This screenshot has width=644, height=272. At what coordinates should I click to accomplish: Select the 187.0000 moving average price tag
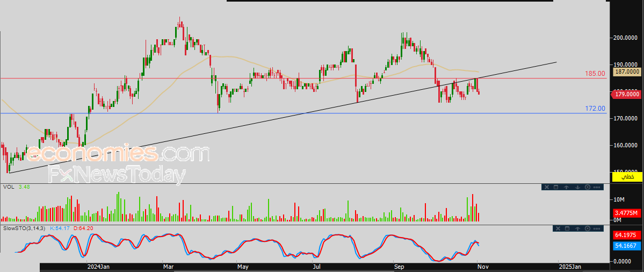coord(627,72)
